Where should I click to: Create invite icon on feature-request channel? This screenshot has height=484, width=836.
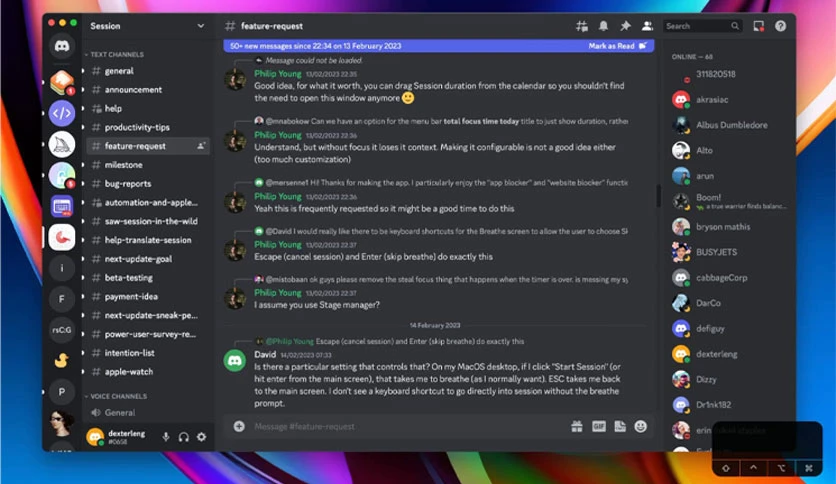click(x=201, y=146)
